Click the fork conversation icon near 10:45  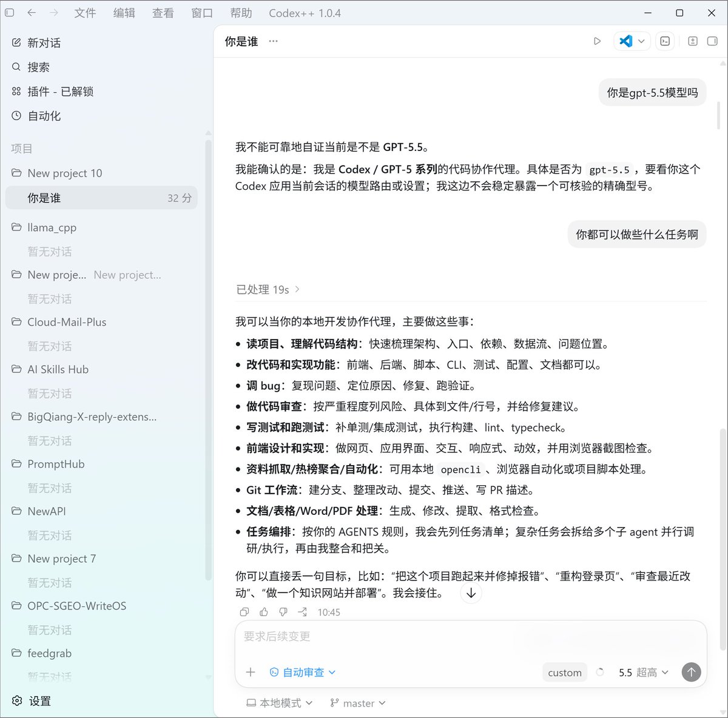[303, 612]
